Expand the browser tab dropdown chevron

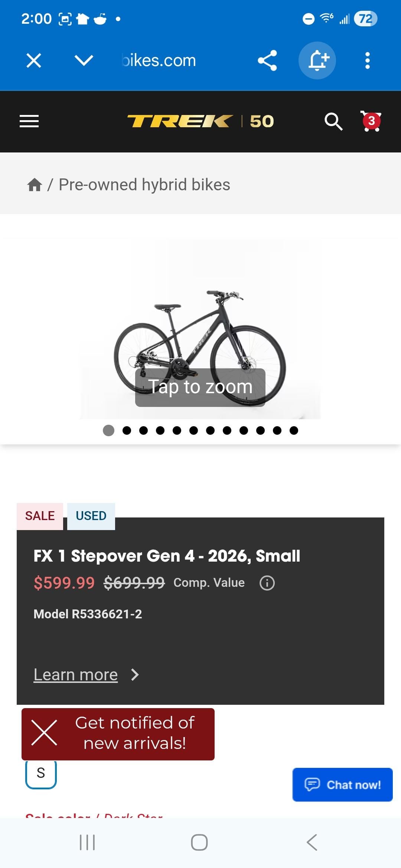tap(84, 60)
